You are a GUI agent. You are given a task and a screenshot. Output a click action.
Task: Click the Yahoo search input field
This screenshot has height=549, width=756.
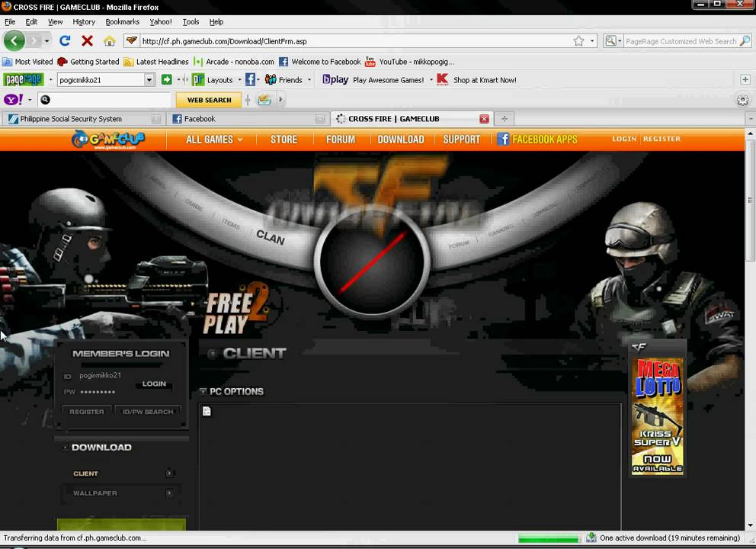tap(111, 100)
